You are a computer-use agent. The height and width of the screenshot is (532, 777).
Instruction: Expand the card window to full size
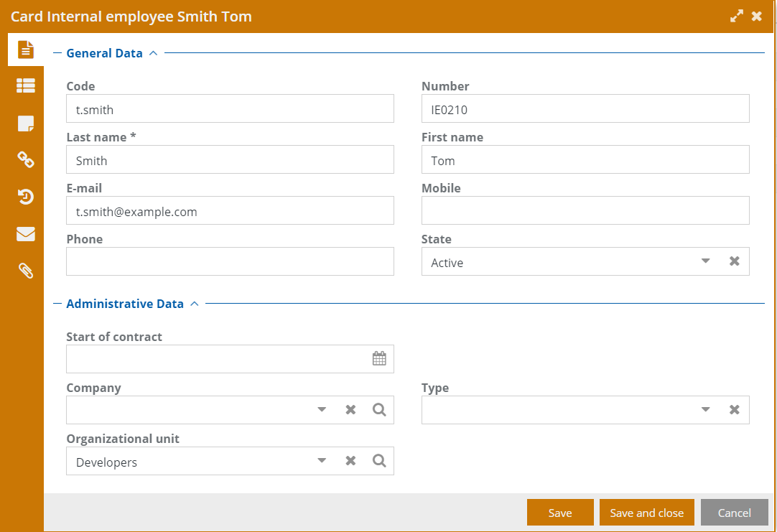(736, 17)
